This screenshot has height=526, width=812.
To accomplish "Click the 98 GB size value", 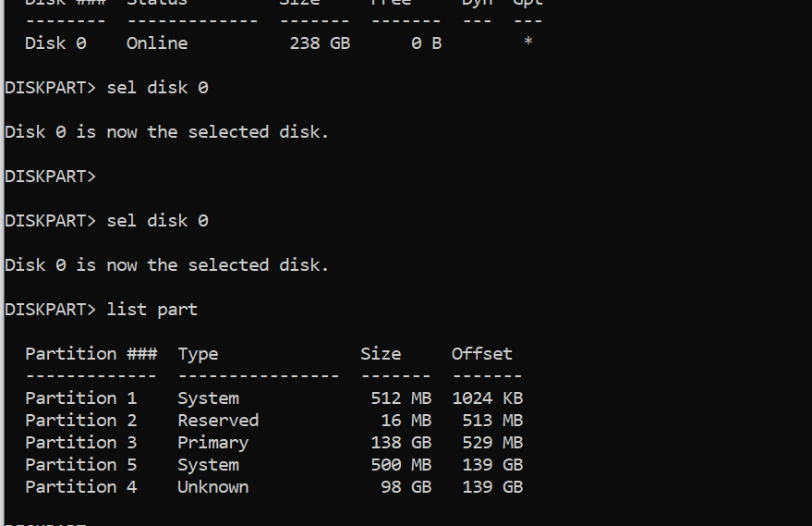I will point(406,487).
